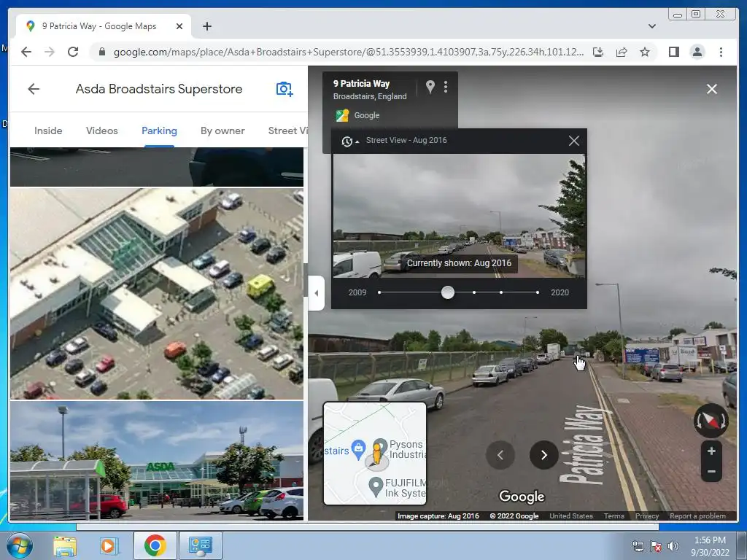The width and height of the screenshot is (747, 560).
Task: Open the Chrome profile avatar
Action: pos(697,52)
